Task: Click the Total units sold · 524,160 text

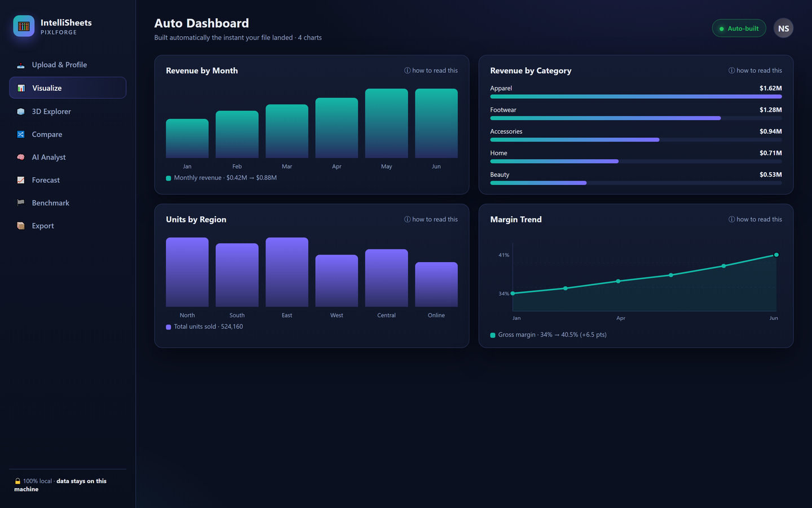Action: click(209, 327)
